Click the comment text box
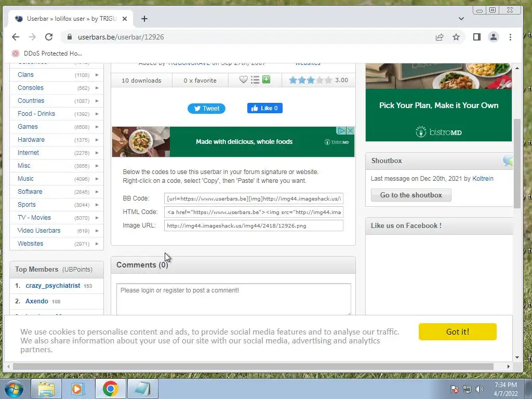The image size is (532, 399). [x=233, y=299]
